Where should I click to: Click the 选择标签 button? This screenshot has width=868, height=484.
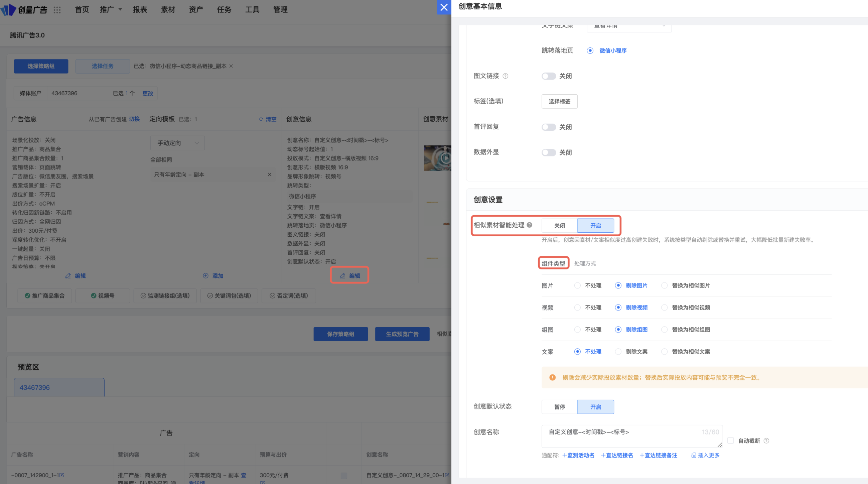559,101
